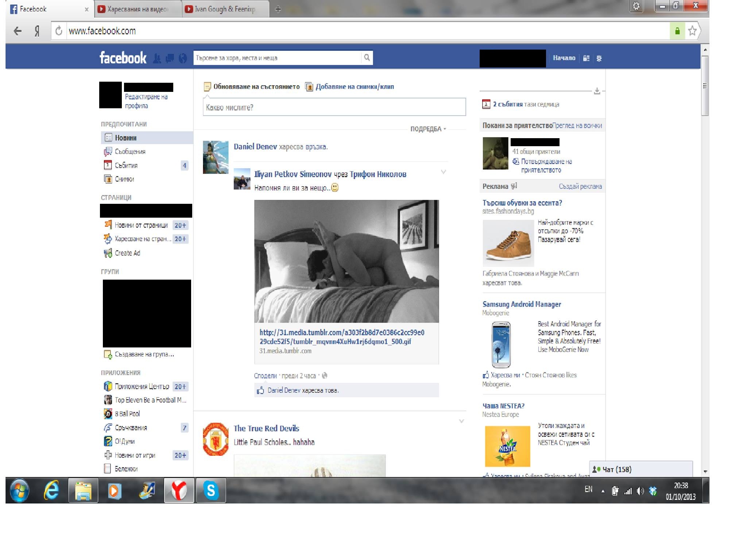Viewport: 747px width, 560px height.
Task: Click the green padlock security icon
Action: click(677, 31)
